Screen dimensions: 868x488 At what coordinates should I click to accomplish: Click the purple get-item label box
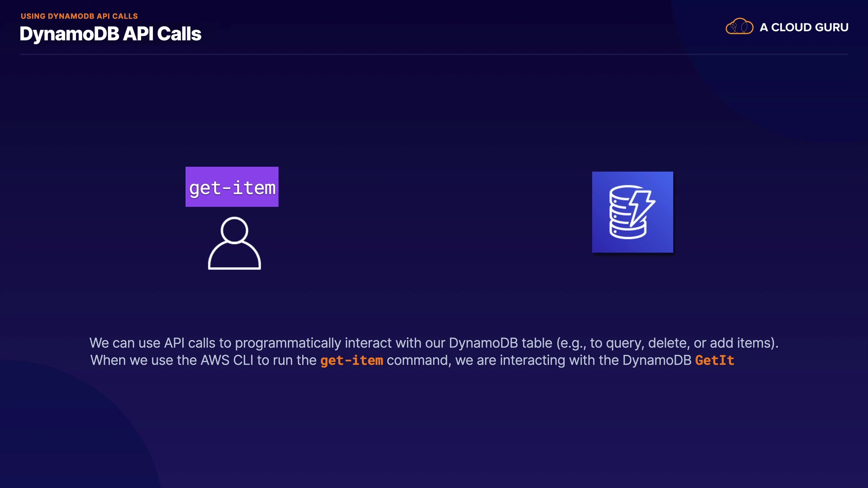pos(232,187)
